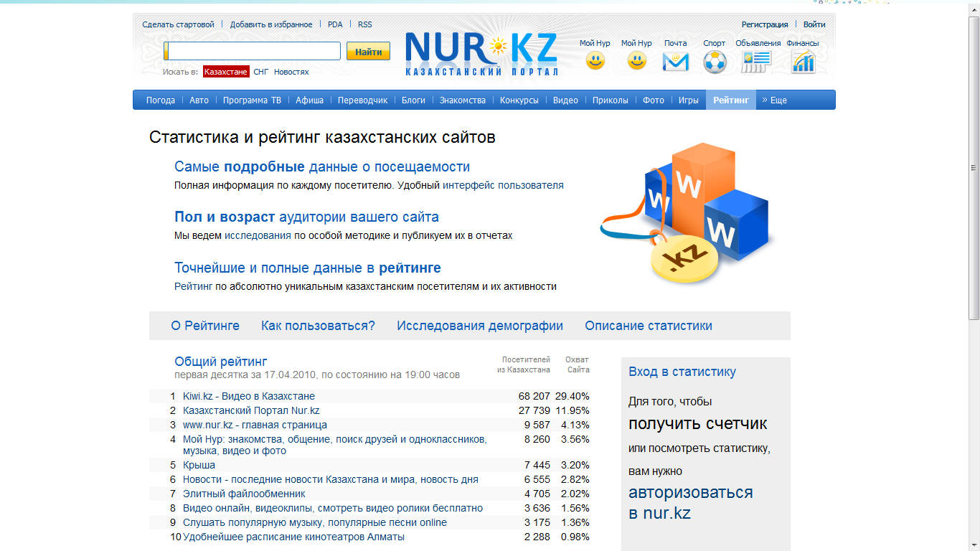This screenshot has height=551, width=980.
Task: Open Слушать популярную музыку entry
Action: [x=315, y=522]
